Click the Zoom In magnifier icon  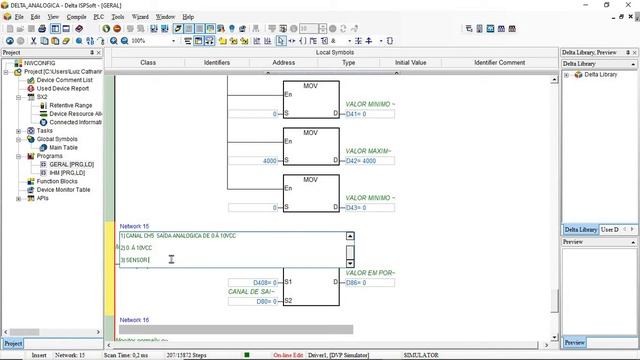point(114,41)
